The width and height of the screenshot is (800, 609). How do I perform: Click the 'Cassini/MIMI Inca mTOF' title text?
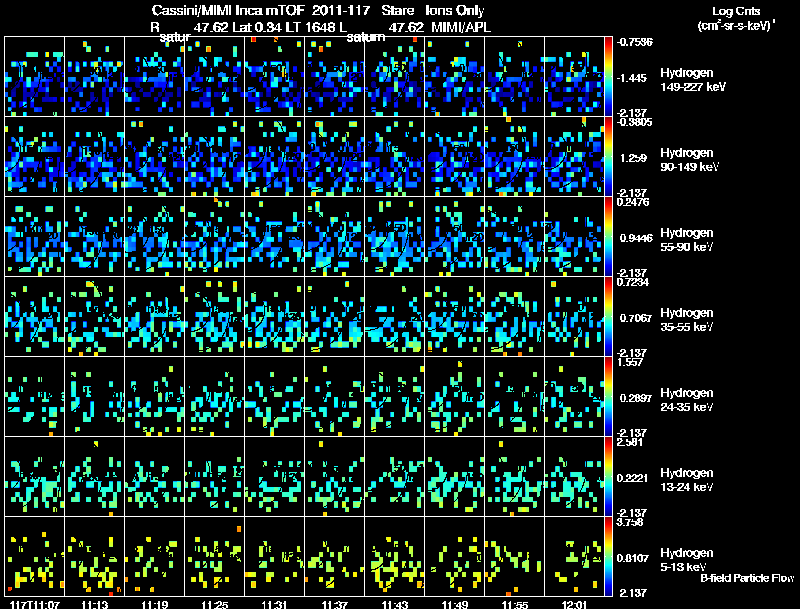pos(229,11)
